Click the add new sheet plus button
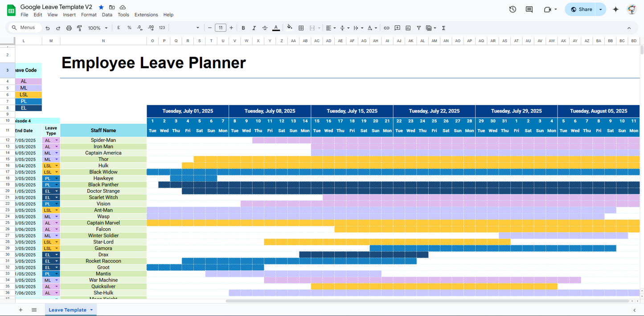 click(21, 310)
